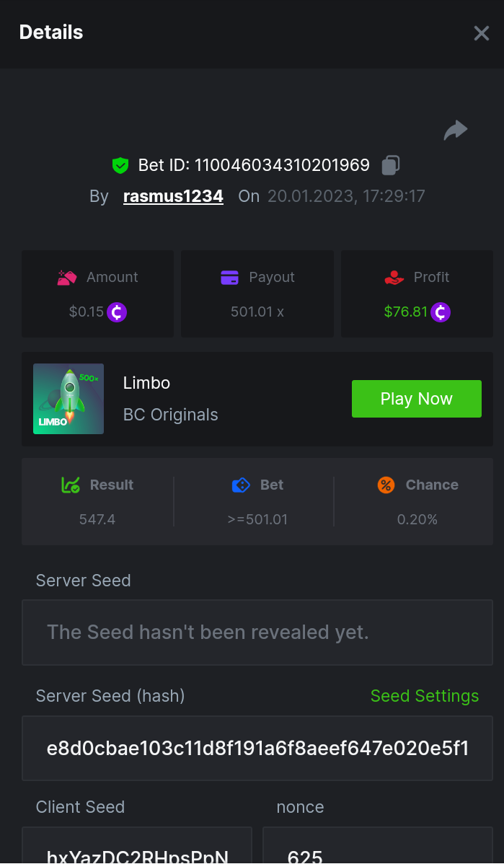Click the Profit currency coin icon
The width and height of the screenshot is (504, 864).
point(441,312)
